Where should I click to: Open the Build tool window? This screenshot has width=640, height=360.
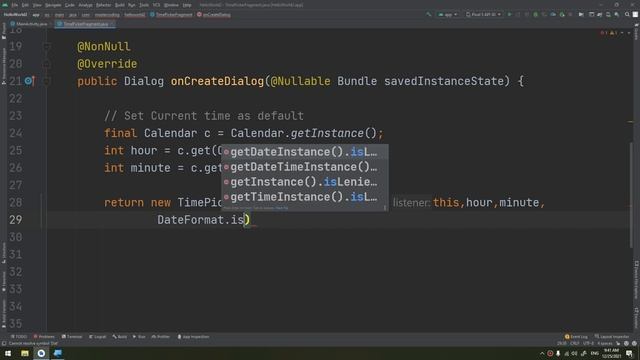click(120, 337)
